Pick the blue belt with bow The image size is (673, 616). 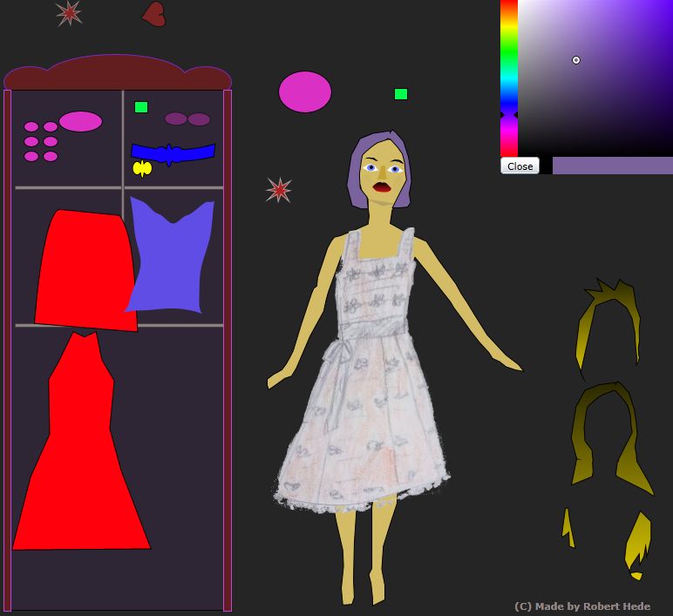click(x=173, y=154)
